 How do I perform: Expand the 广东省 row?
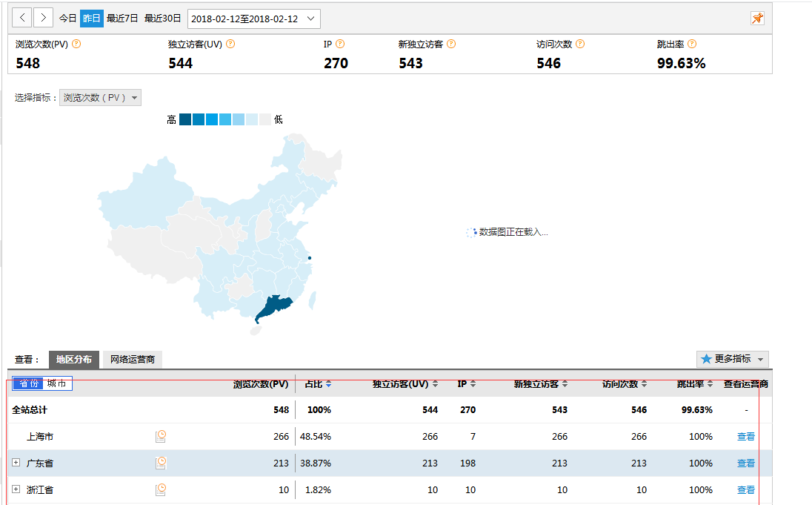tap(16, 463)
